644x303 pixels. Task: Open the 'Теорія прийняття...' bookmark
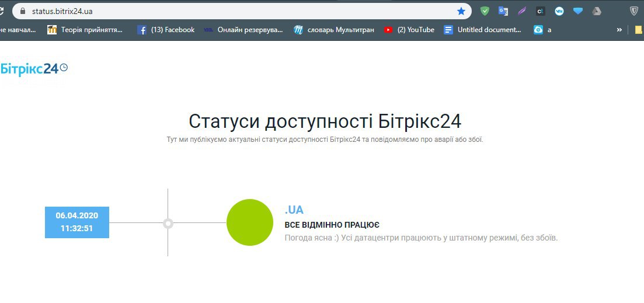click(x=85, y=30)
